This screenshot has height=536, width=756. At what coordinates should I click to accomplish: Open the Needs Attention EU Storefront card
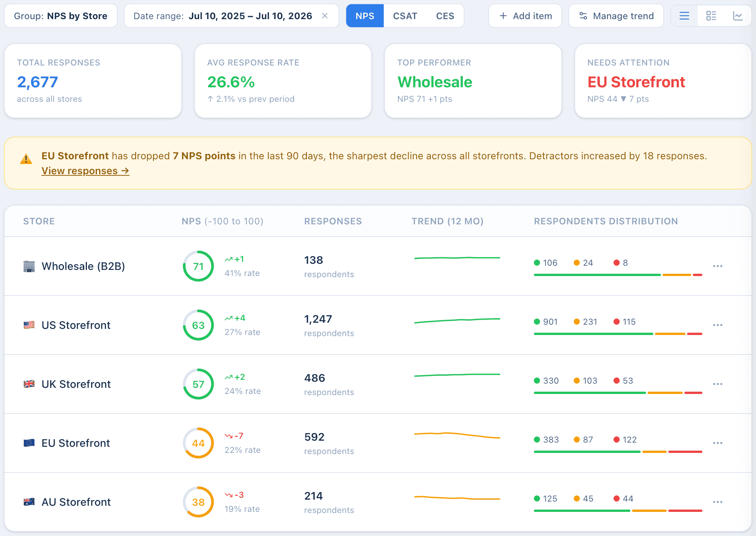(x=663, y=81)
